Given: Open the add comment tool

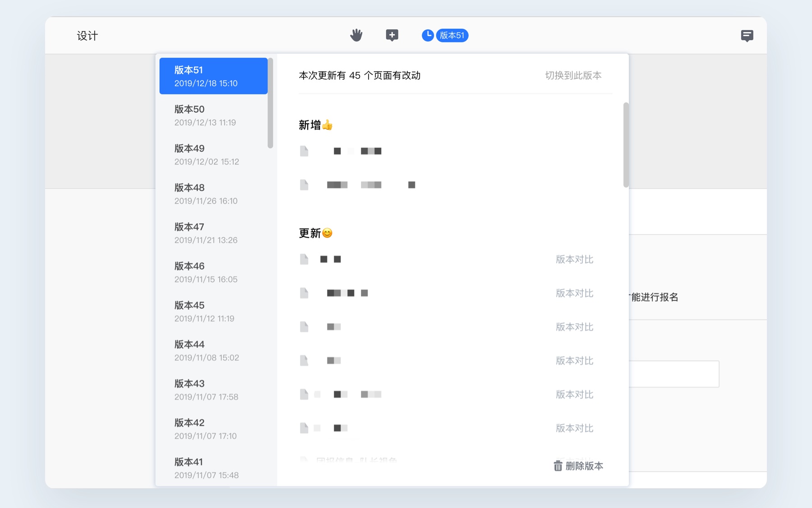Looking at the screenshot, I should coord(392,35).
